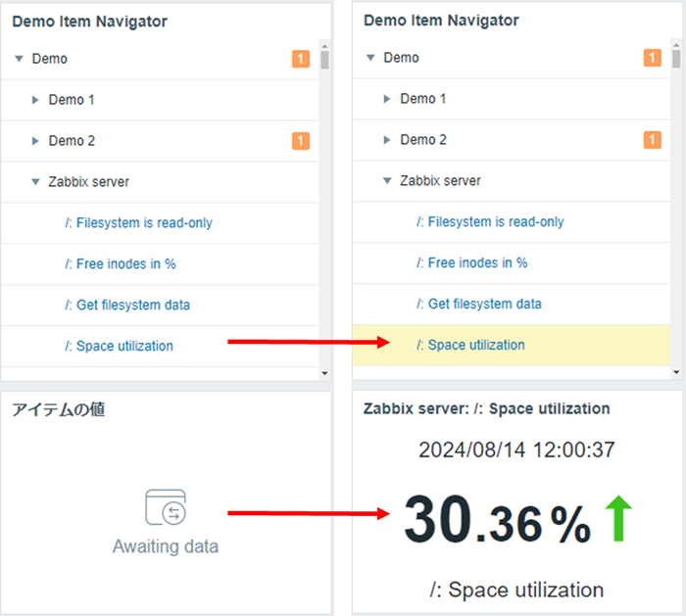This screenshot has width=686, height=616.
Task: Click the orange problem badge on Demo in left navigator
Action: coord(301,59)
